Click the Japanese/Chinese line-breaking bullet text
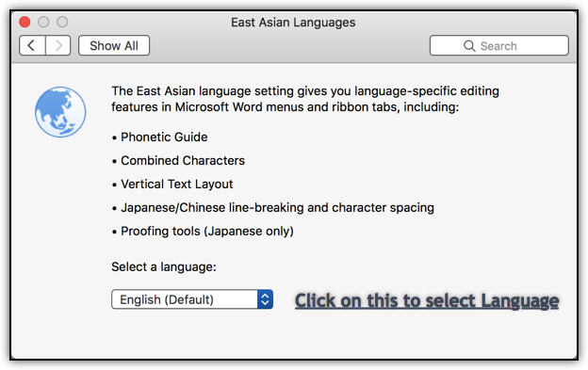The width and height of the screenshot is (588, 370). [277, 208]
